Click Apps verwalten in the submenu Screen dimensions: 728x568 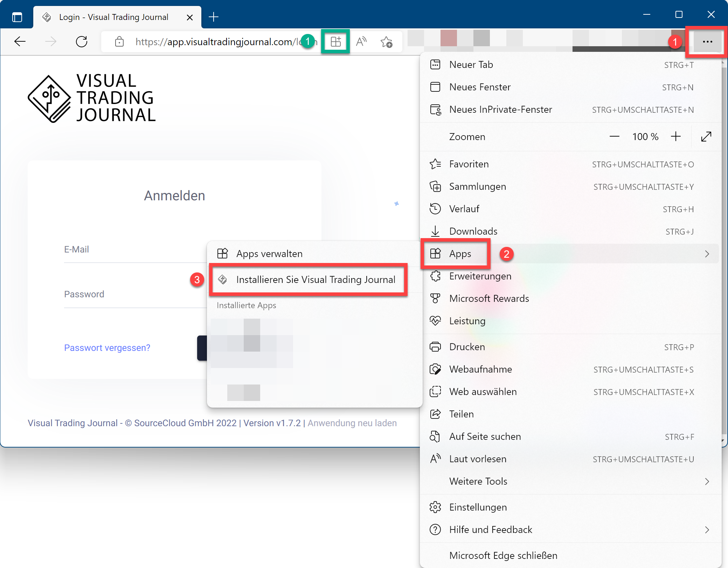(x=314, y=254)
